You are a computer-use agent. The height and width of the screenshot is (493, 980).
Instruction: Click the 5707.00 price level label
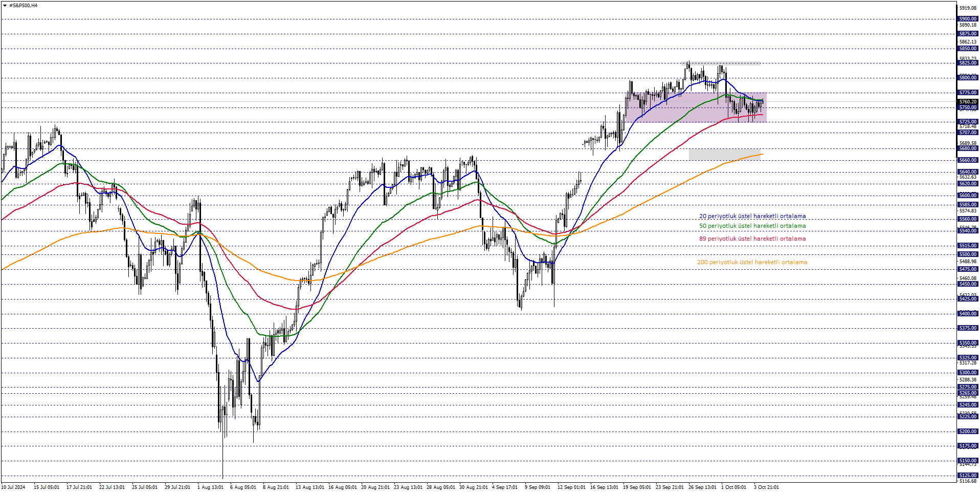coord(968,133)
